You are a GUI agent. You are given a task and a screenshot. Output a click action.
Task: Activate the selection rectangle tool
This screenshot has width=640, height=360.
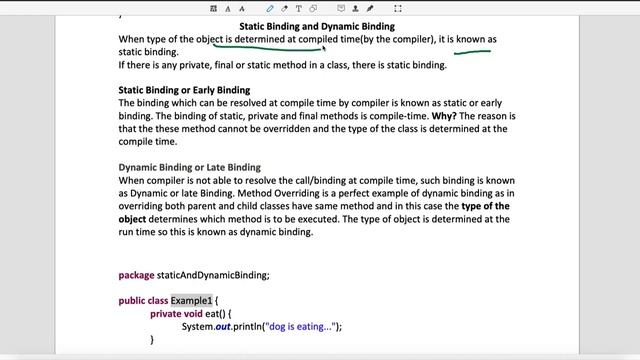[x=398, y=8]
